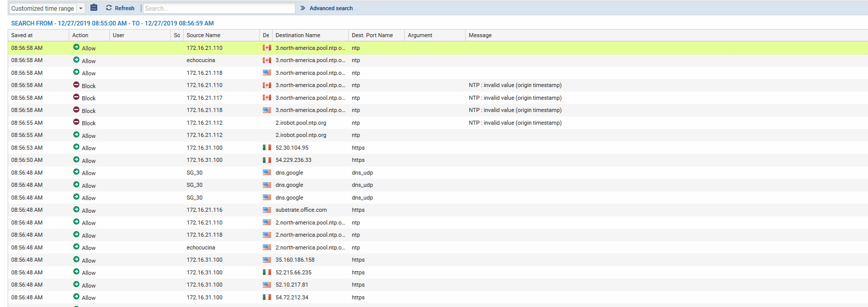Click the Source Name column header
Viewport: 868px width, 307px height.
(x=222, y=35)
